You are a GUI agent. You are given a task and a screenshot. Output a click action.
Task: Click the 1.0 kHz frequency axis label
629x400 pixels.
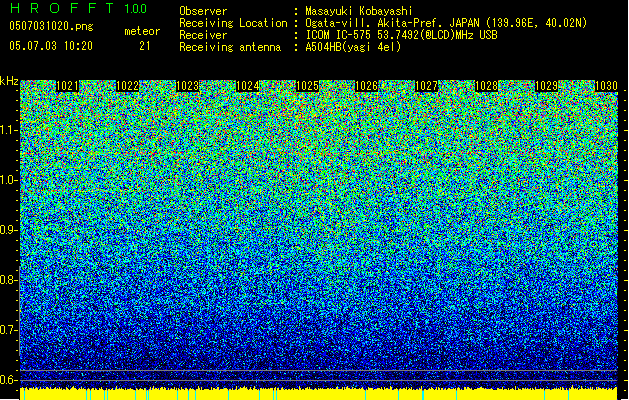8,180
